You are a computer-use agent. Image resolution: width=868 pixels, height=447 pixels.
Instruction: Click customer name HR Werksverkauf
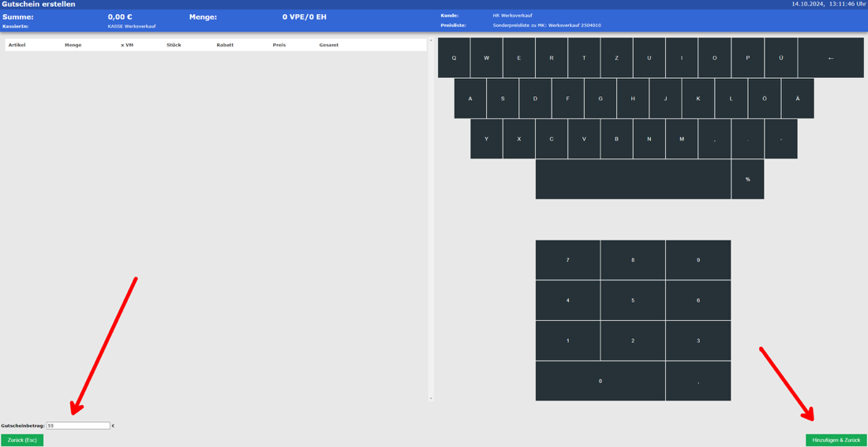[x=512, y=16]
